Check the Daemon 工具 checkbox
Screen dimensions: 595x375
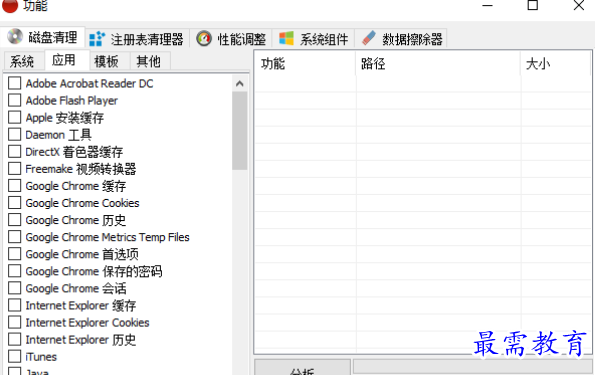pos(14,134)
